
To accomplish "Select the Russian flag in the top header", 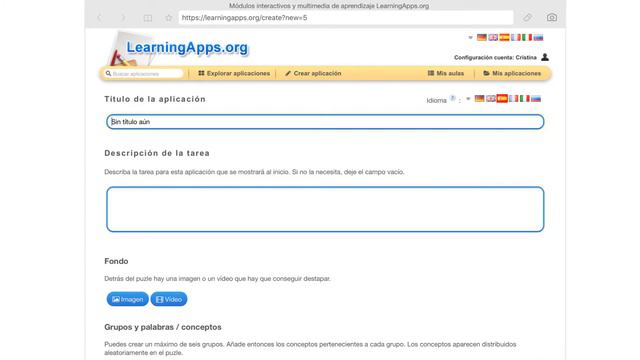I will [538, 38].
